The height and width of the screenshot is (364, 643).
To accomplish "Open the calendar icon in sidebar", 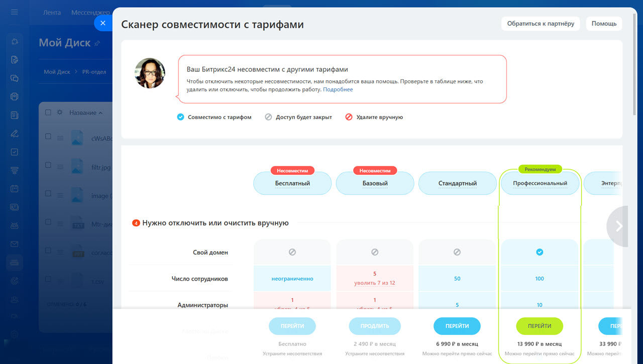I will (14, 189).
